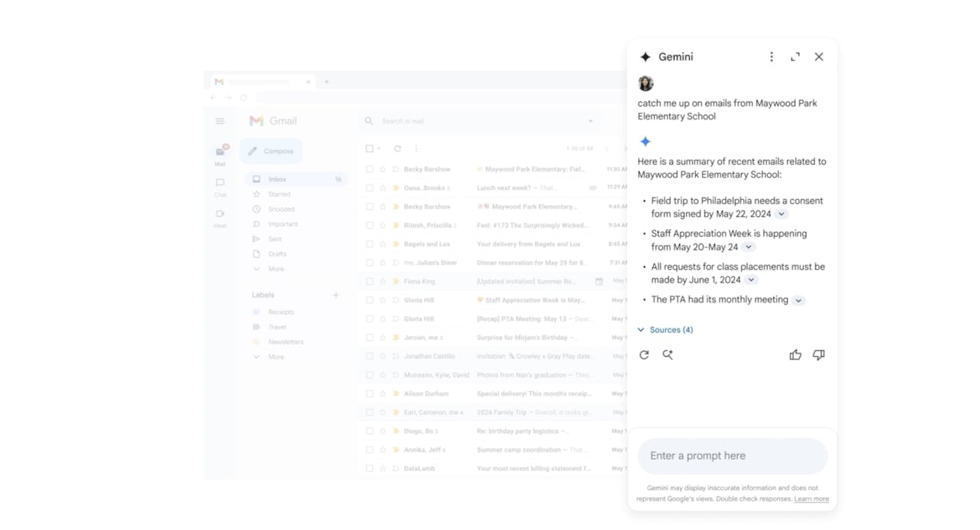
Task: Add a new label with the plus icon
Action: (335, 295)
